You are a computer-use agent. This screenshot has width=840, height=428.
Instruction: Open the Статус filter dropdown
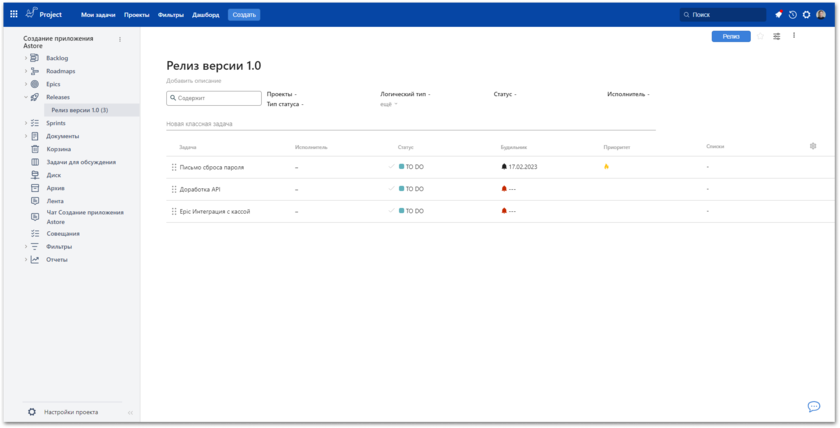click(x=504, y=94)
